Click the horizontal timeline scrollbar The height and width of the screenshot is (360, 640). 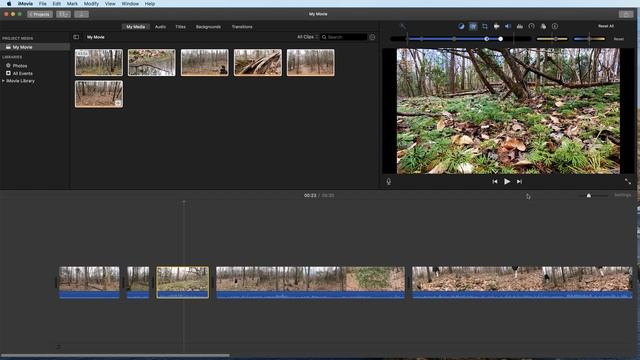pyautogui.click(x=115, y=356)
